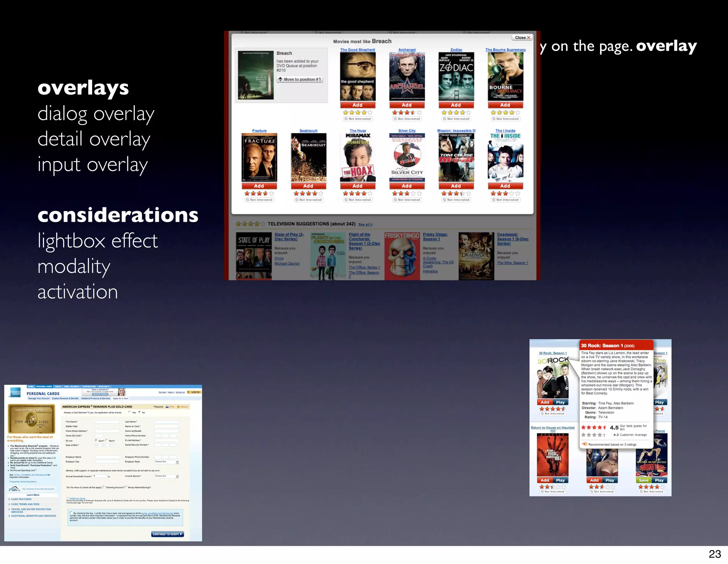Rate The Hoax using its stars
Screen dimensions: 728x564
coord(358,194)
